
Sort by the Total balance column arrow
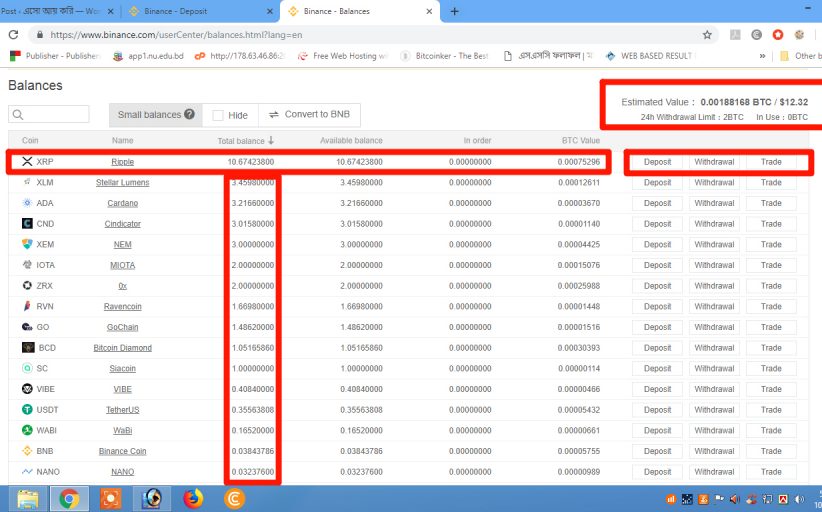pos(270,141)
